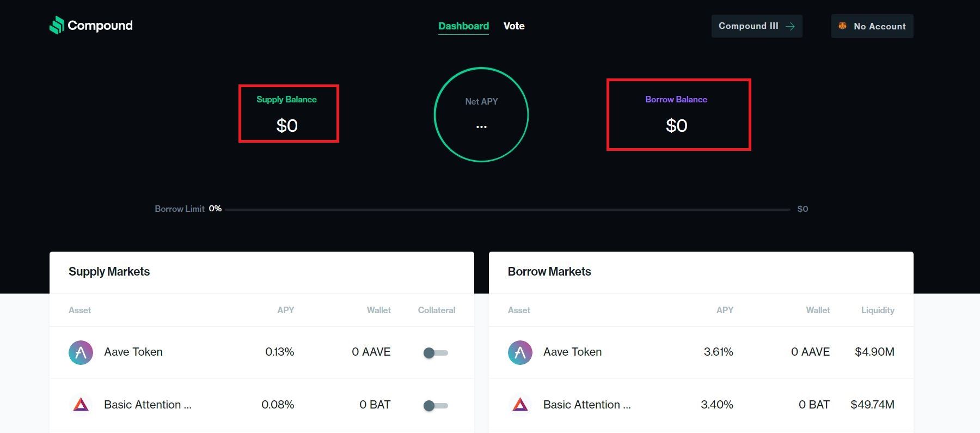Click the Borrow Markets heading

[549, 271]
